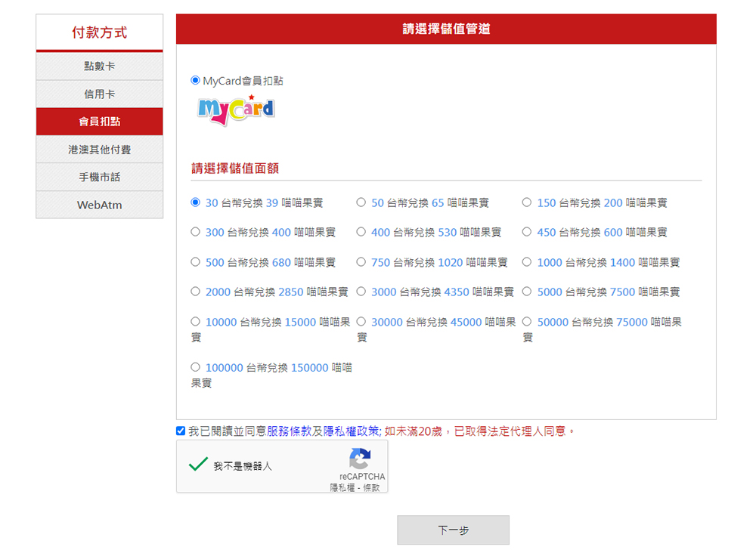
Task: Choose 手機市話 payment method
Action: coord(99,177)
